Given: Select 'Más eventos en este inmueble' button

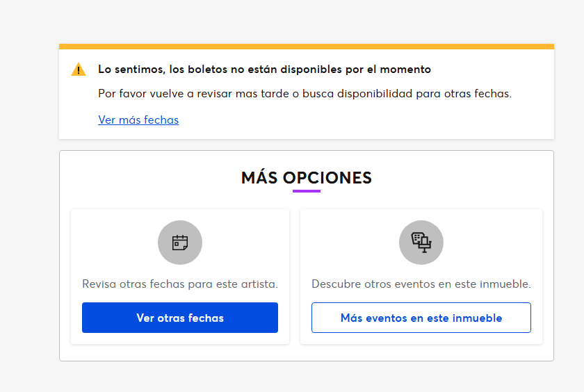Looking at the screenshot, I should point(421,318).
